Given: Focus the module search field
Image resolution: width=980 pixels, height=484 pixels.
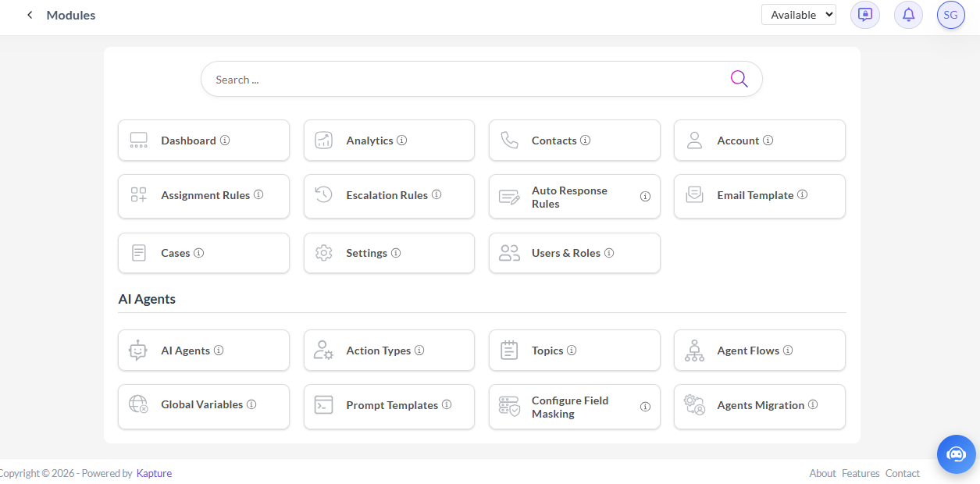Looking at the screenshot, I should (x=461, y=80).
